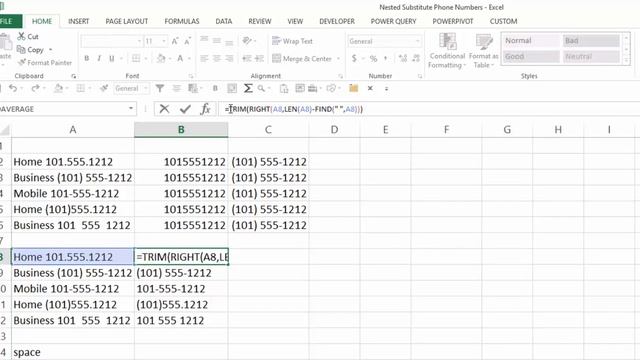Click Increase Decimal icon

coord(403,58)
